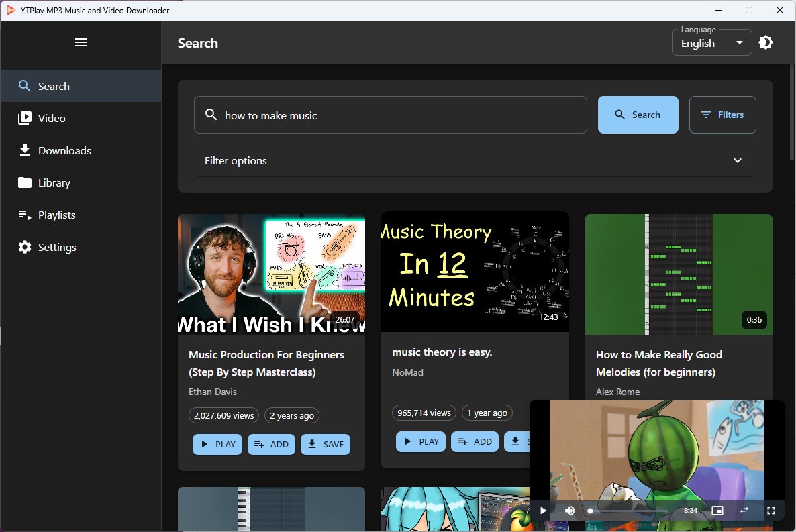Screen dimensions: 796x532
Task: Select the Playlists icon in the sidebar
Action: click(25, 215)
